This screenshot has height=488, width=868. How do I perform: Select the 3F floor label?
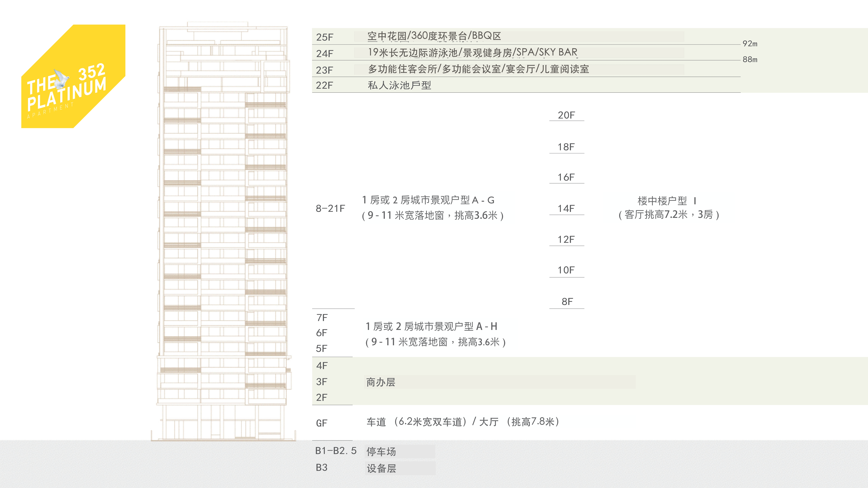322,382
